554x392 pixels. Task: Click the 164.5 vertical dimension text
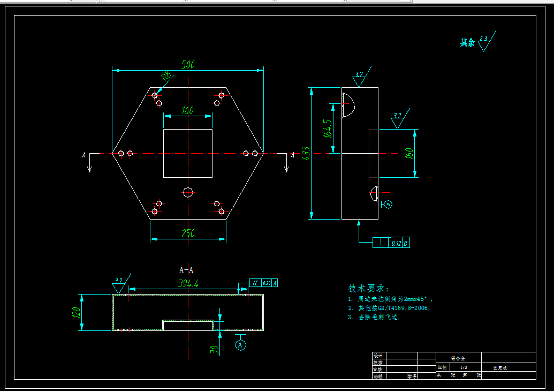tap(328, 129)
